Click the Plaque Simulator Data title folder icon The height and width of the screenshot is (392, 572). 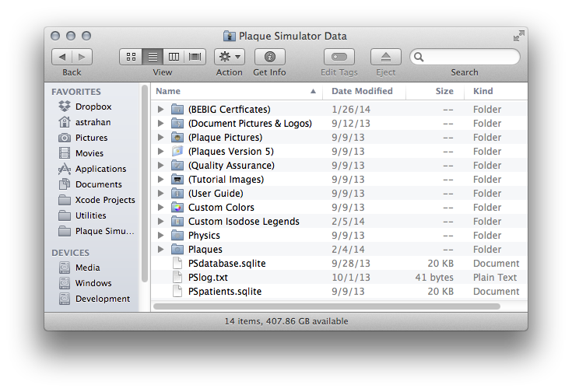pyautogui.click(x=229, y=36)
